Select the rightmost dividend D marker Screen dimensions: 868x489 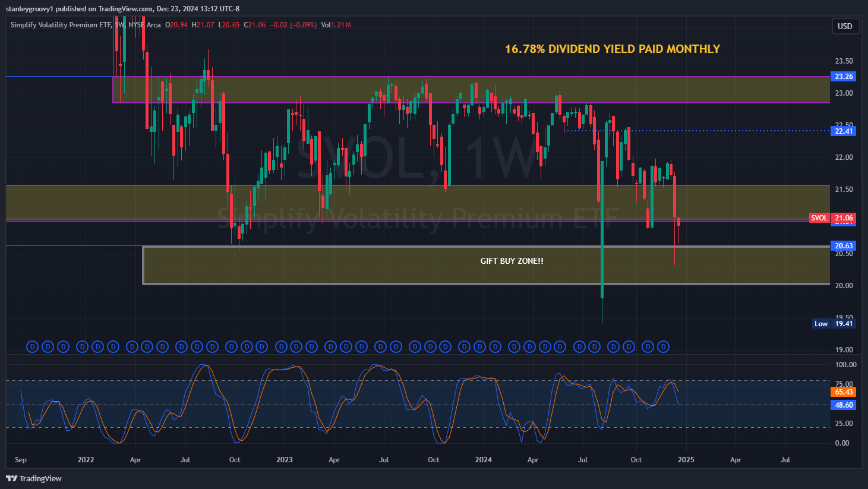click(x=664, y=346)
